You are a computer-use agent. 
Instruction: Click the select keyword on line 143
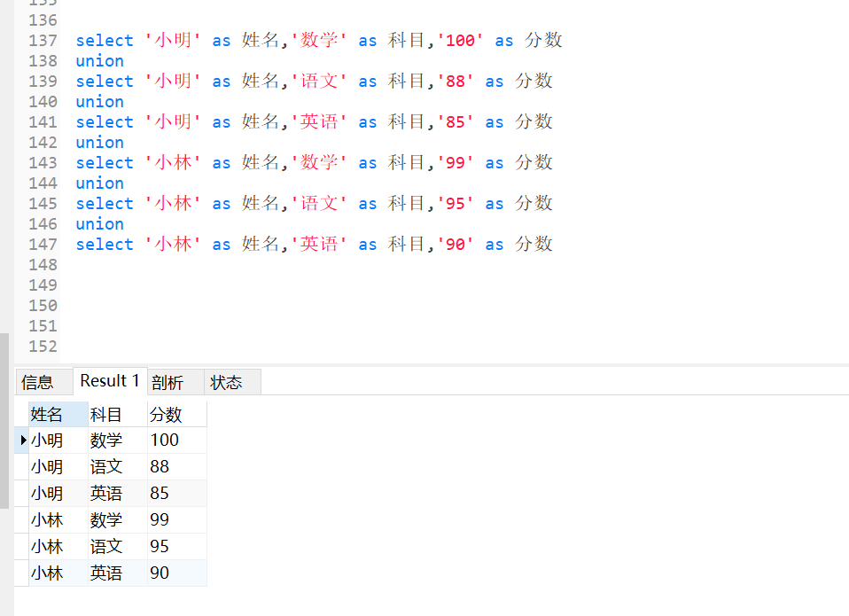[105, 162]
